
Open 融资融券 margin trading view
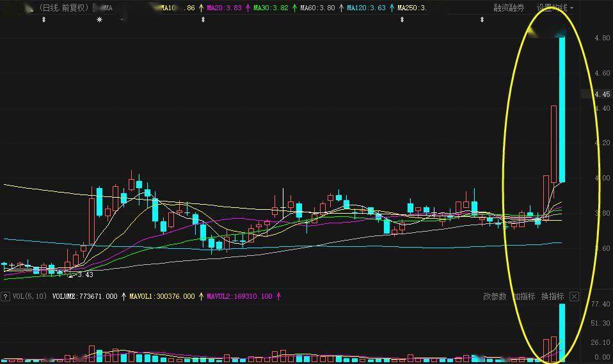509,8
